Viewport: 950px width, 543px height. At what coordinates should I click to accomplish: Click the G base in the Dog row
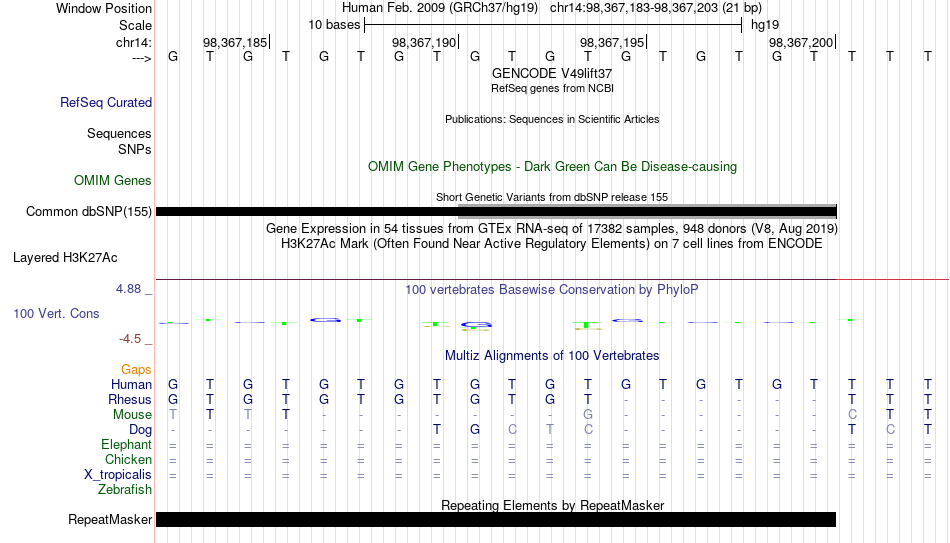(475, 430)
